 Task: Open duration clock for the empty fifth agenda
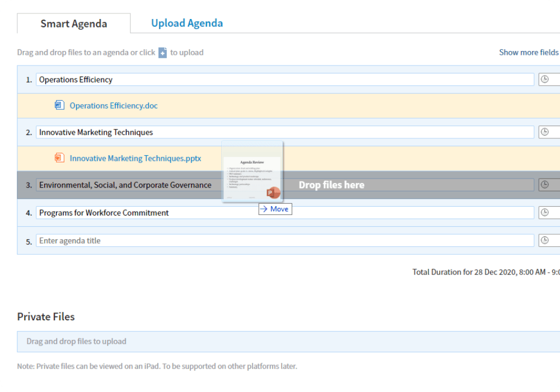coord(544,241)
